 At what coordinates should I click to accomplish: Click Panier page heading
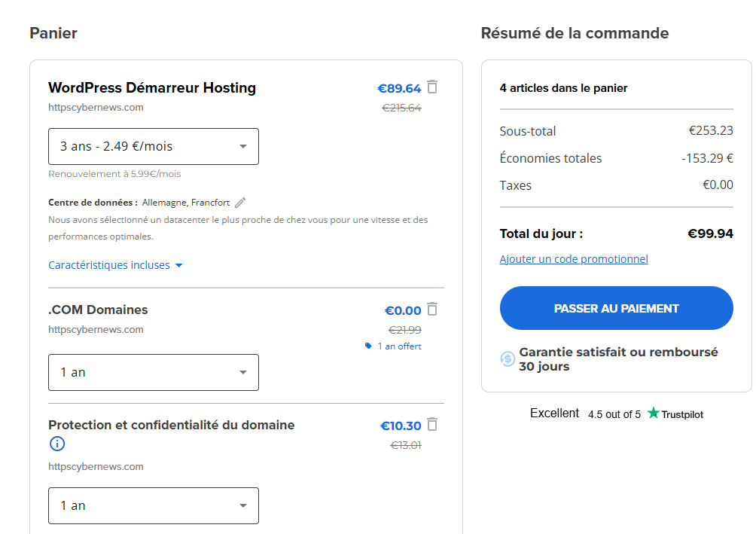[x=53, y=33]
